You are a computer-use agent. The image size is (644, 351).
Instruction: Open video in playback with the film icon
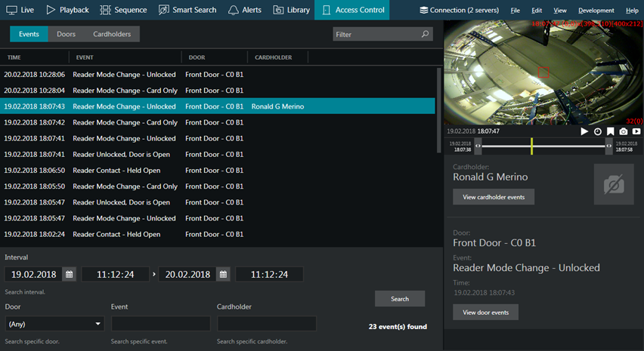point(636,131)
